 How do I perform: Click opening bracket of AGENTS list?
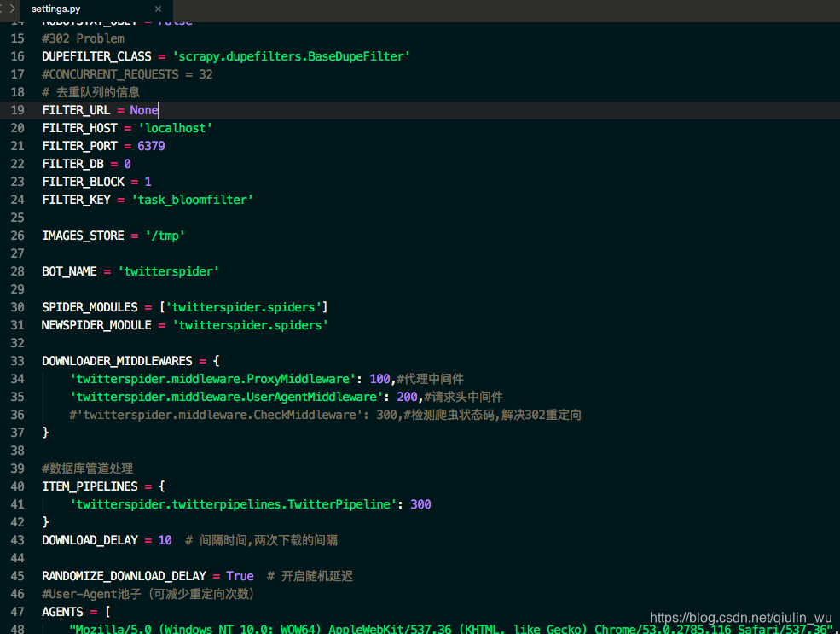tap(107, 612)
